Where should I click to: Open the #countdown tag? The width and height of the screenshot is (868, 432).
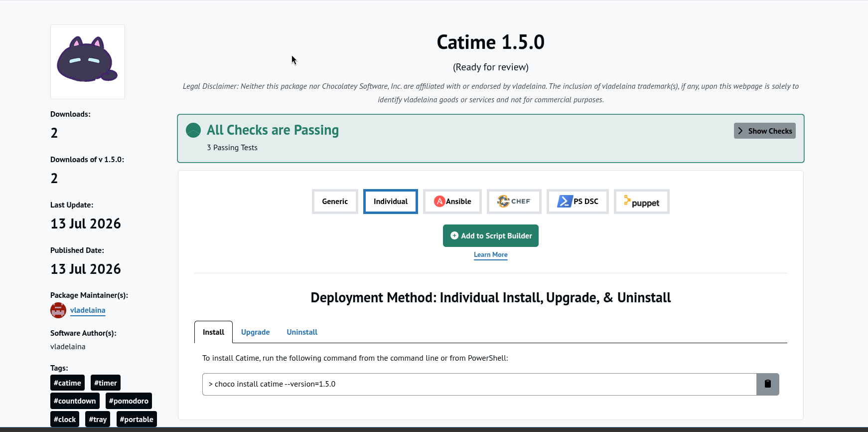[x=75, y=401]
